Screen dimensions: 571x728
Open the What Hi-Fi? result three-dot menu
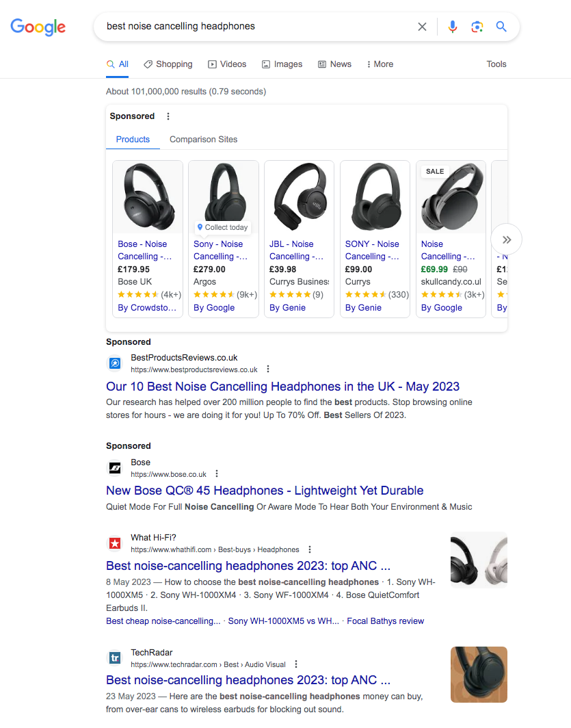point(310,549)
